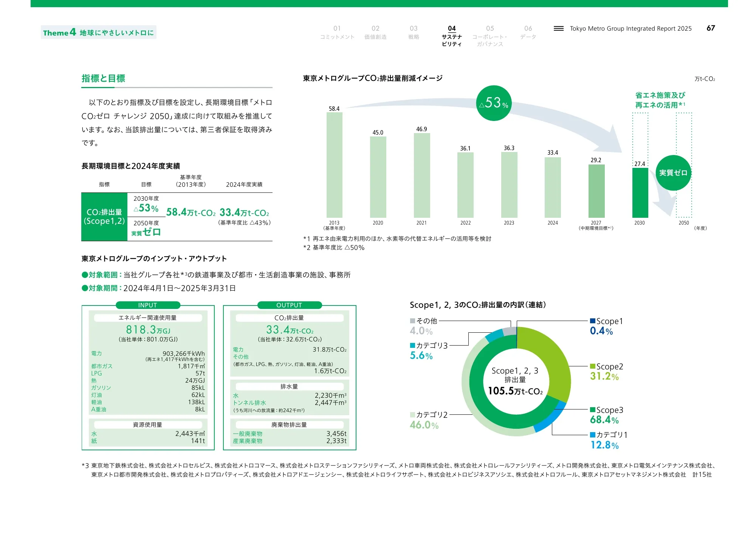Viewport: 756px width, 535px height.
Task: Click the Scope2 light green legend swatch
Action: click(x=593, y=366)
